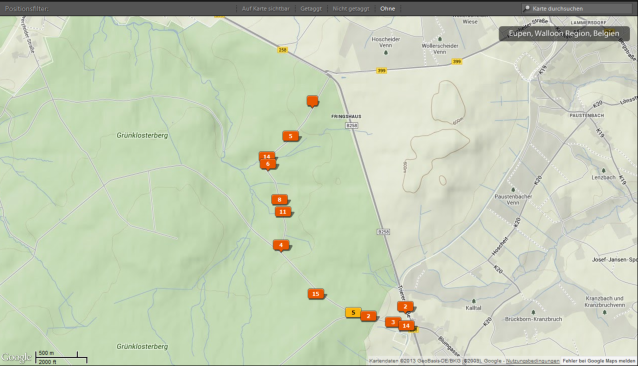
Task: Select the orange photo marker labeled 11
Action: coord(283,212)
